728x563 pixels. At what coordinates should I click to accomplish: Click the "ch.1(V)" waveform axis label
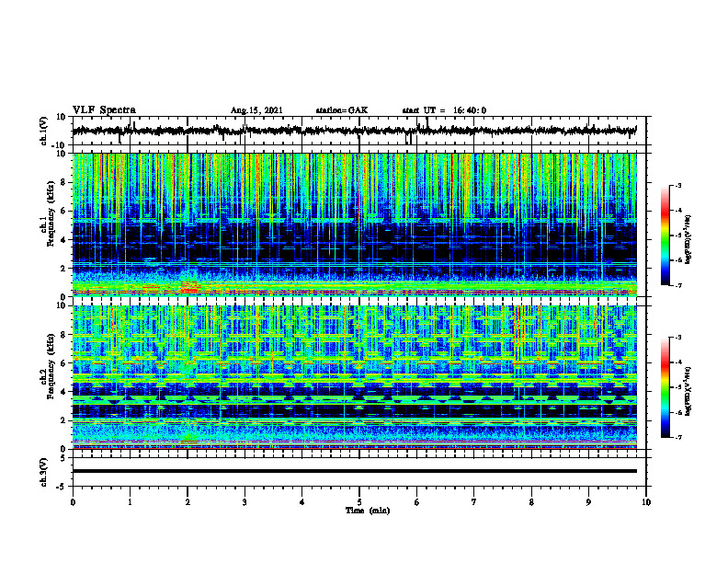coord(44,131)
